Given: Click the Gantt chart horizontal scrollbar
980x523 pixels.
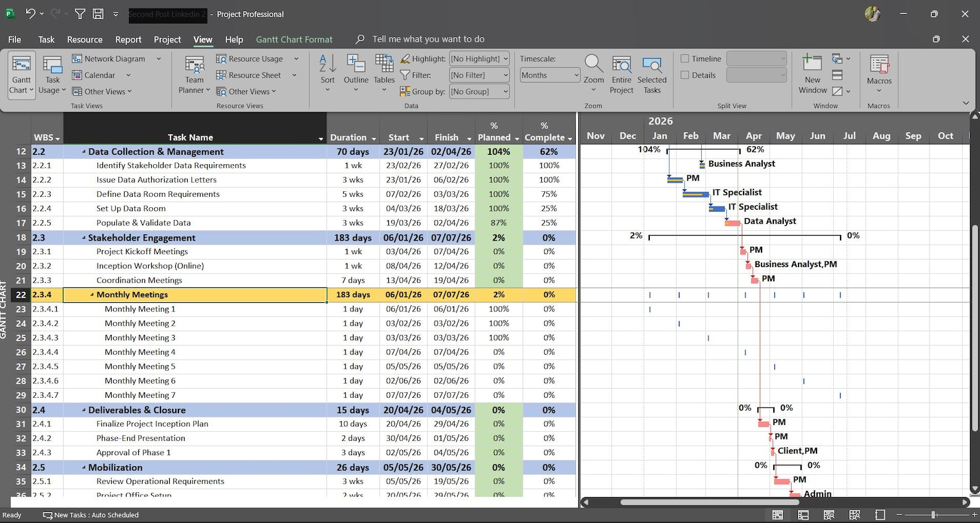Looking at the screenshot, I should tap(710, 502).
